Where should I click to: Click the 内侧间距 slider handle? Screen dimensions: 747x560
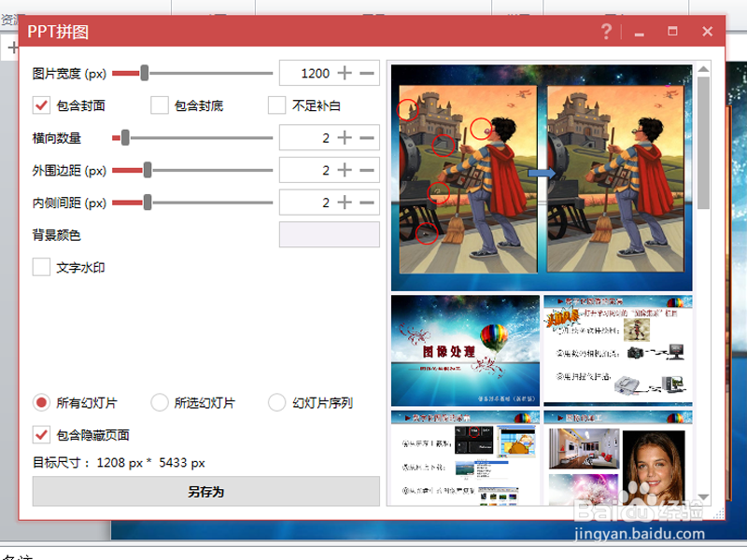(x=148, y=203)
